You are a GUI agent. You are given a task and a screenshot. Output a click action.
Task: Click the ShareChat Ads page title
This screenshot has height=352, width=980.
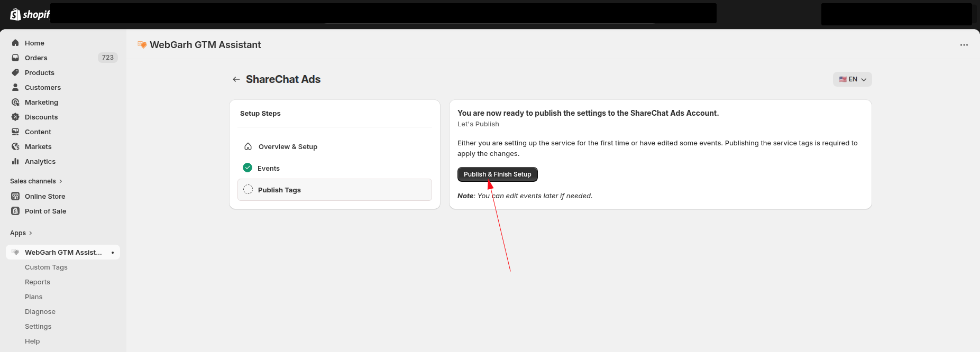[283, 79]
